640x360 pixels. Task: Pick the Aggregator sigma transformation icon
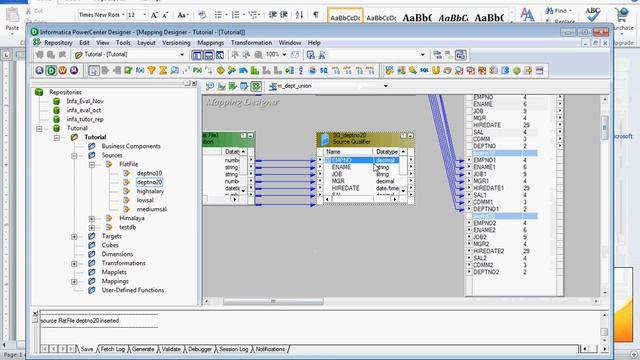(x=163, y=71)
